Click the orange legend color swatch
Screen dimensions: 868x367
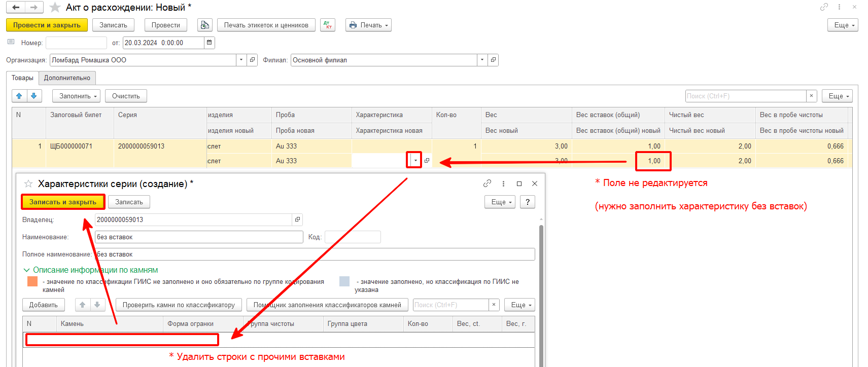(32, 281)
